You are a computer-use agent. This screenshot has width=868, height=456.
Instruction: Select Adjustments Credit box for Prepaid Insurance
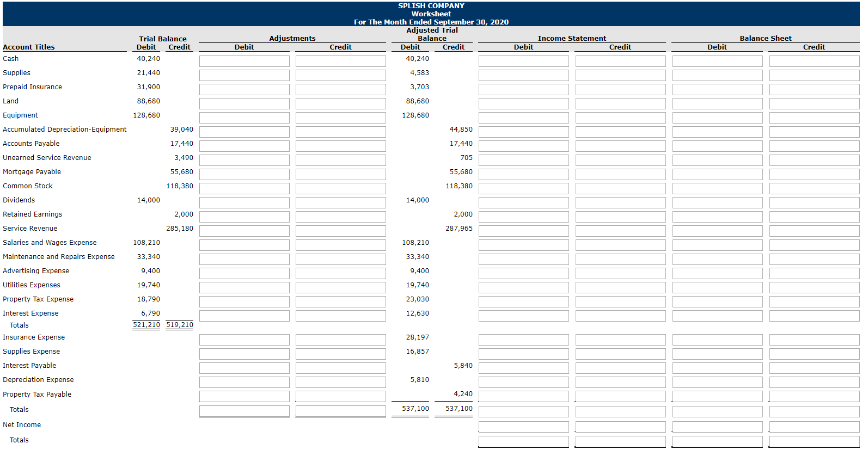point(341,89)
